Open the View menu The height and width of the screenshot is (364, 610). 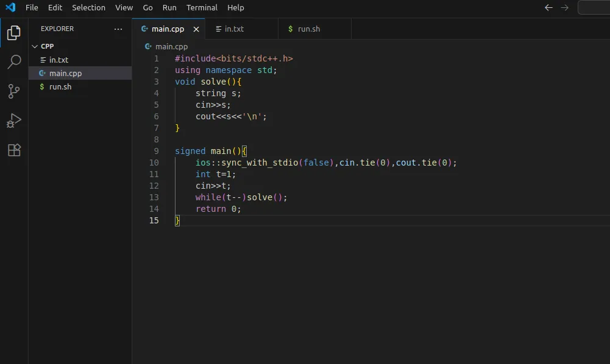coord(124,7)
